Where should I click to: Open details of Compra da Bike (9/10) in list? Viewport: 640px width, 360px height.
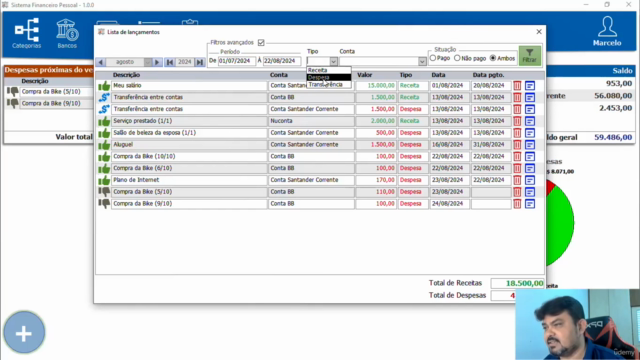click(530, 204)
